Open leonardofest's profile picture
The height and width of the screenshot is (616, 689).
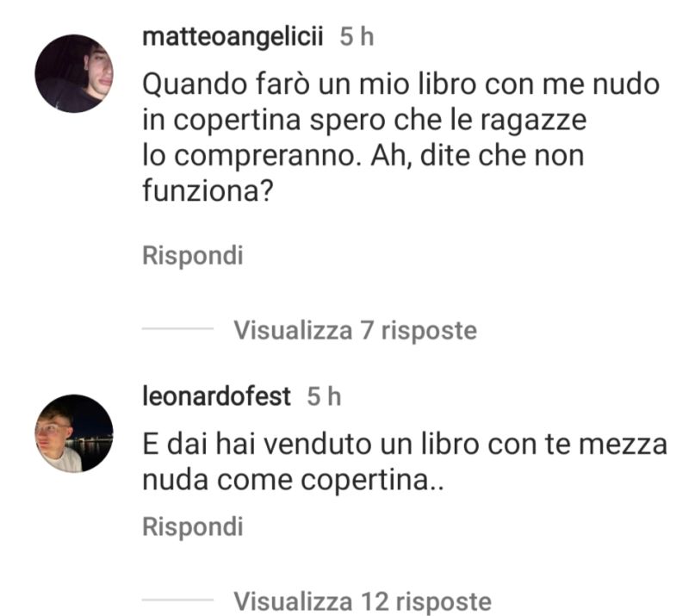(74, 433)
